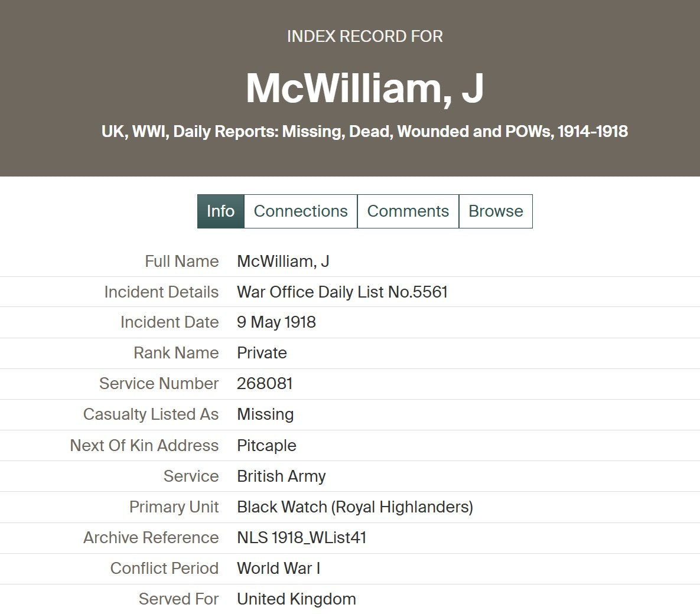The height and width of the screenshot is (614, 700).
Task: Click the casualty status Missing
Action: pos(265,414)
